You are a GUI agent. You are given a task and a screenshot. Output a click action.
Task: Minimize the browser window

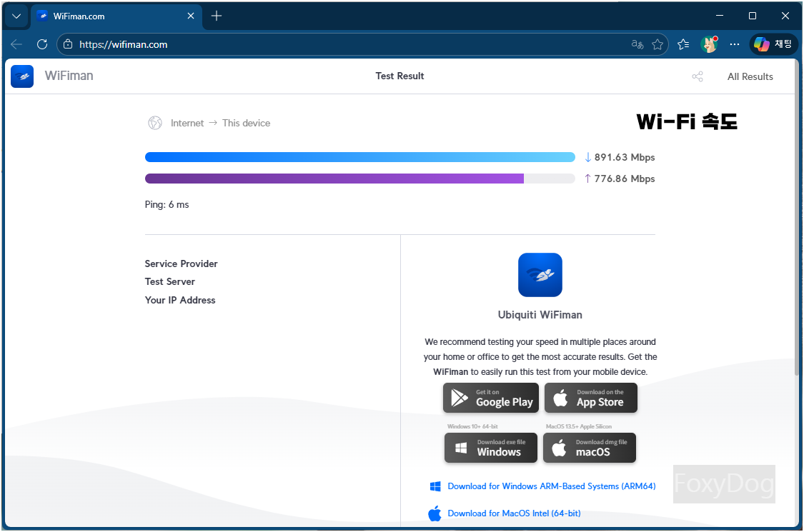[720, 16]
